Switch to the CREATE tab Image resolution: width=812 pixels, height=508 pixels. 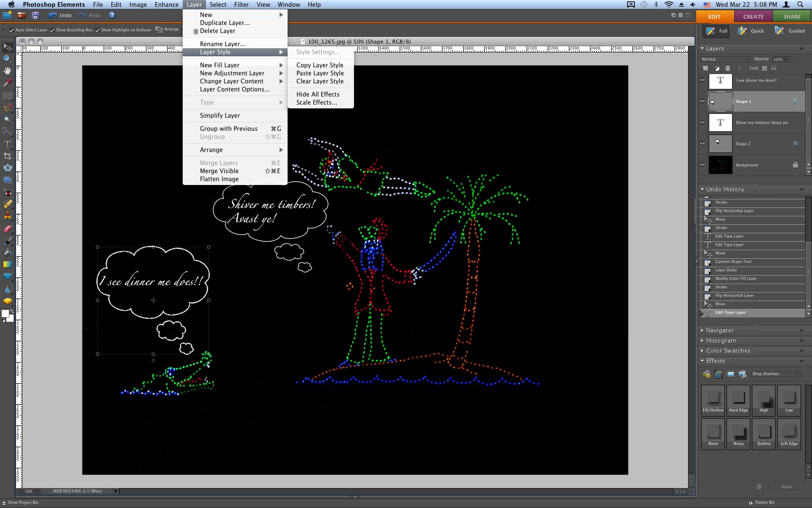pos(753,17)
